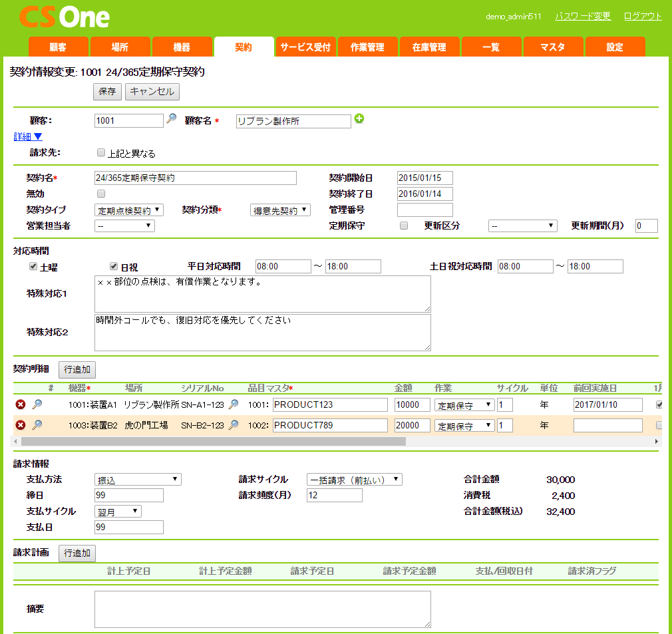672x634 pixels.
Task: Switch to the 機器 tab
Action: [x=182, y=47]
